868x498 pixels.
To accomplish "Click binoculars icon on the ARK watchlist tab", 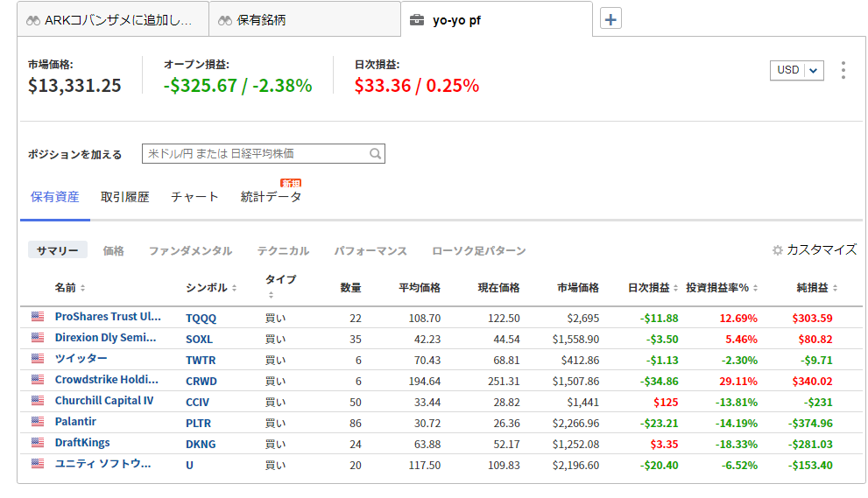I will [33, 20].
